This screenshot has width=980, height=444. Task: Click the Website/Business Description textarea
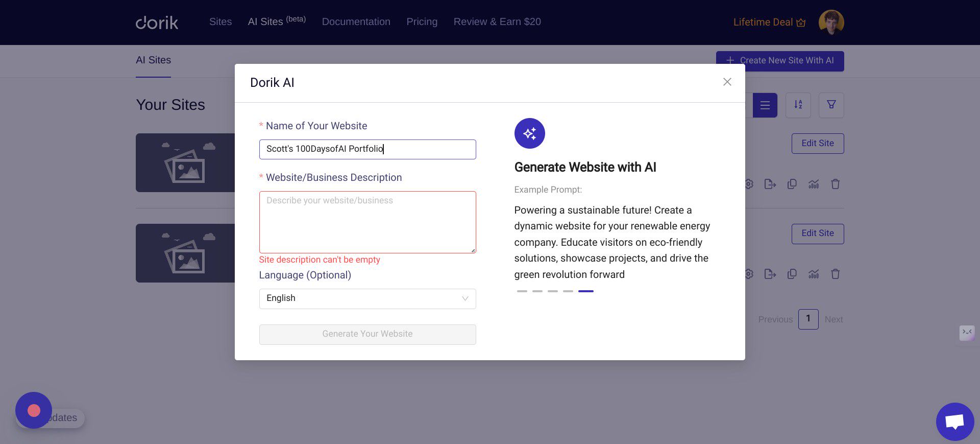point(367,222)
